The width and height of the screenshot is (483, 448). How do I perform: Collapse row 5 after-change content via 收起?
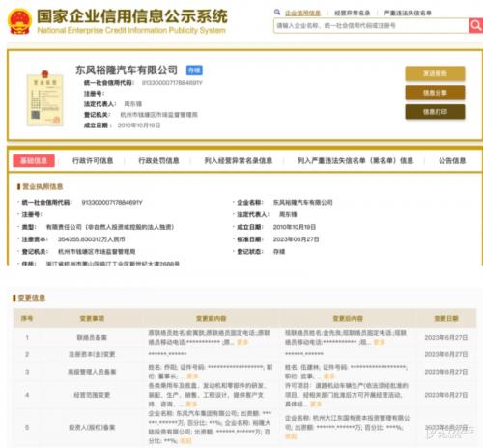[x=291, y=436]
